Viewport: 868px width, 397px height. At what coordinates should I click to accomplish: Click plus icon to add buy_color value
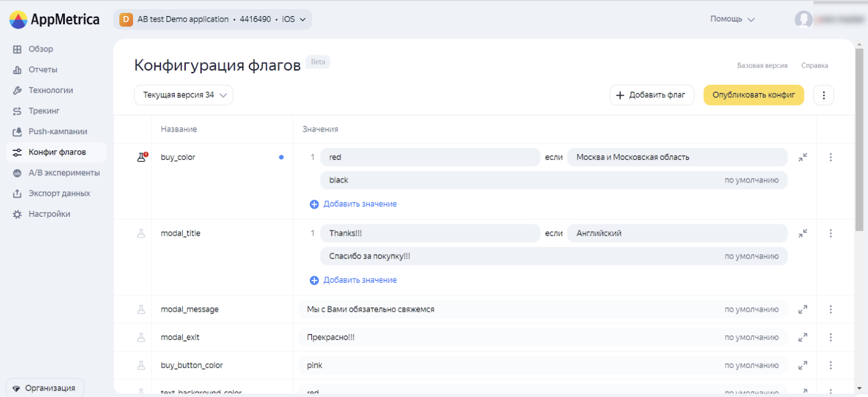[x=314, y=204]
